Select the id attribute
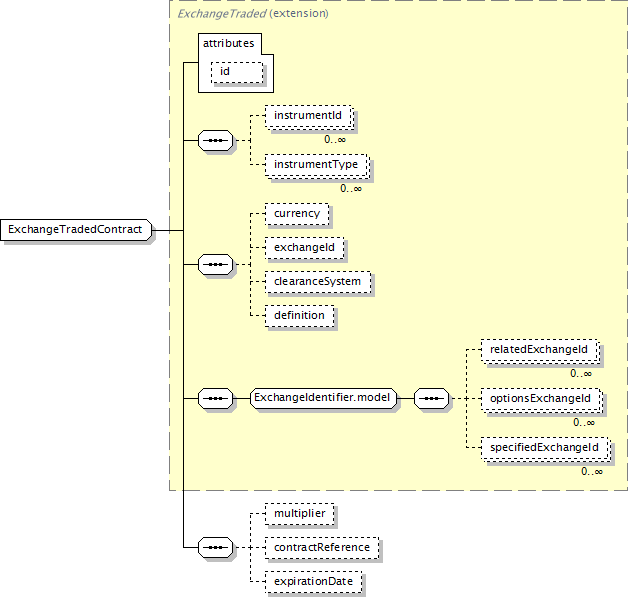Screen dimensions: 628x598 coord(235,72)
